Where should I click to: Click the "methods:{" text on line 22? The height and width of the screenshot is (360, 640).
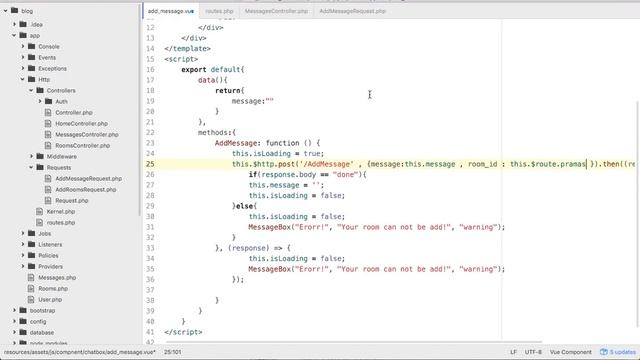click(217, 133)
